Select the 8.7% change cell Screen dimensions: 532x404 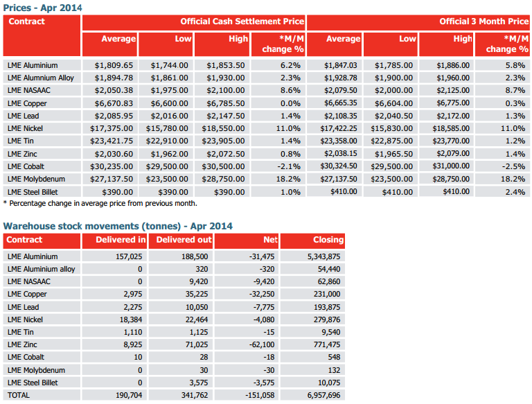click(515, 90)
